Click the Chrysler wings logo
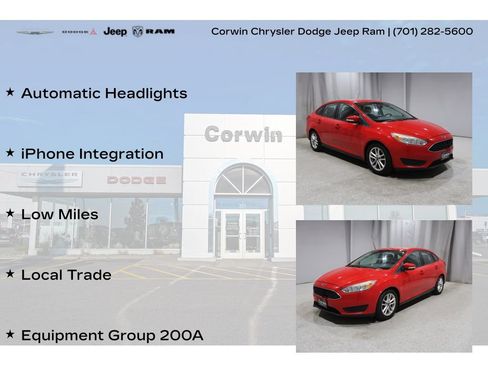Image resolution: width=488 pixels, height=366 pixels. [x=36, y=32]
